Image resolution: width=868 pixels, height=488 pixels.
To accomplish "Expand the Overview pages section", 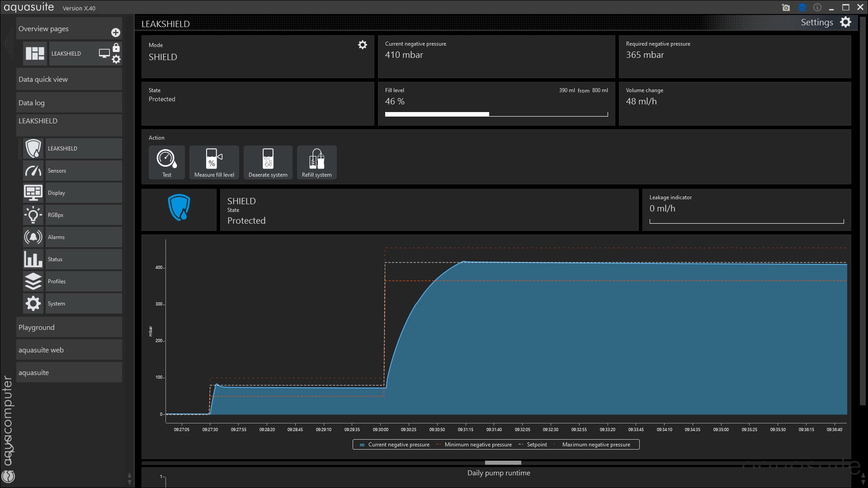I will [x=69, y=28].
